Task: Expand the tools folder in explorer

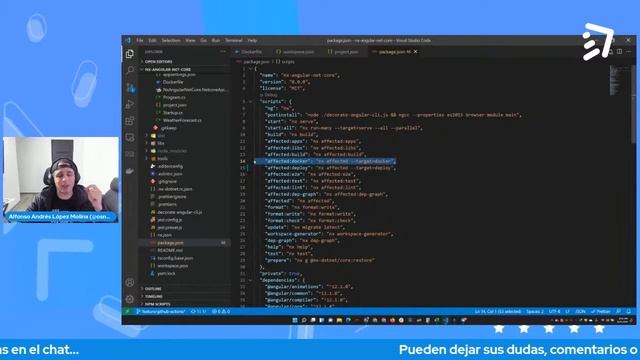Action: tap(184, 158)
